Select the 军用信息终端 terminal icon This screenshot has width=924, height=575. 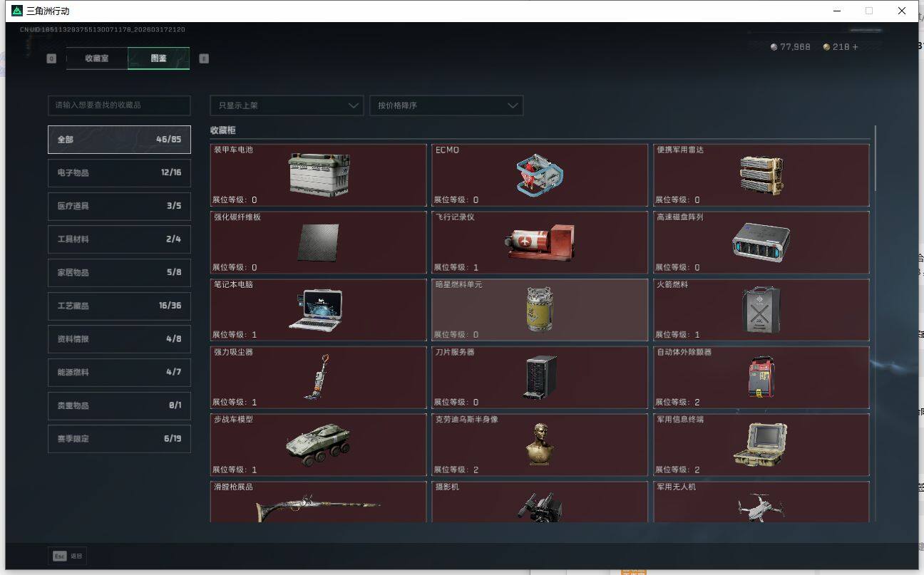coord(760,444)
